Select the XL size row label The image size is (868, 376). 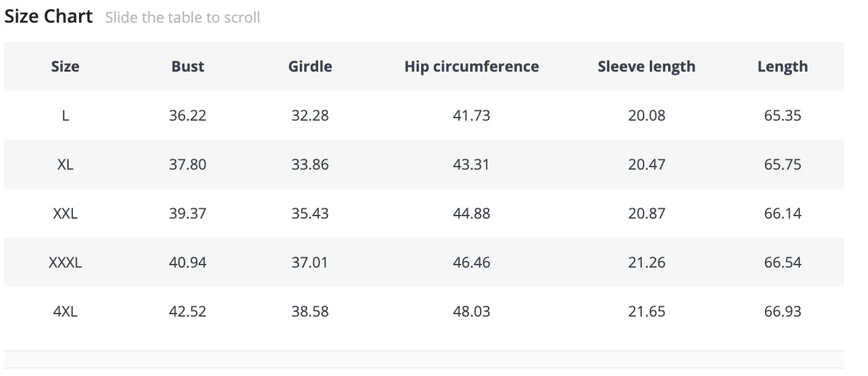point(66,164)
